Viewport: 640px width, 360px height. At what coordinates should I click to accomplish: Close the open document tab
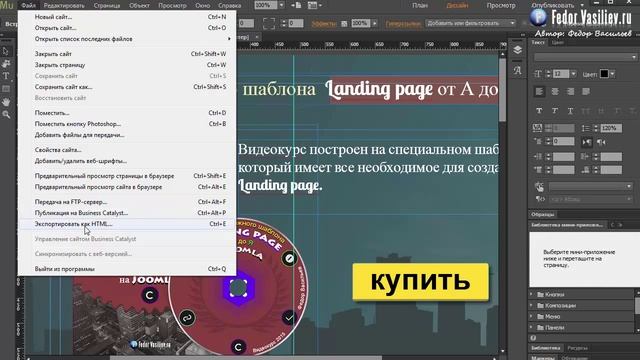click(x=257, y=37)
